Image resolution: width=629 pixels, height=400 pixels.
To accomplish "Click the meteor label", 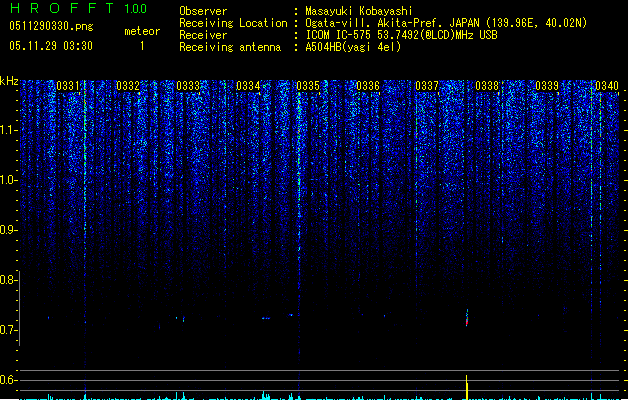I will (x=142, y=31).
